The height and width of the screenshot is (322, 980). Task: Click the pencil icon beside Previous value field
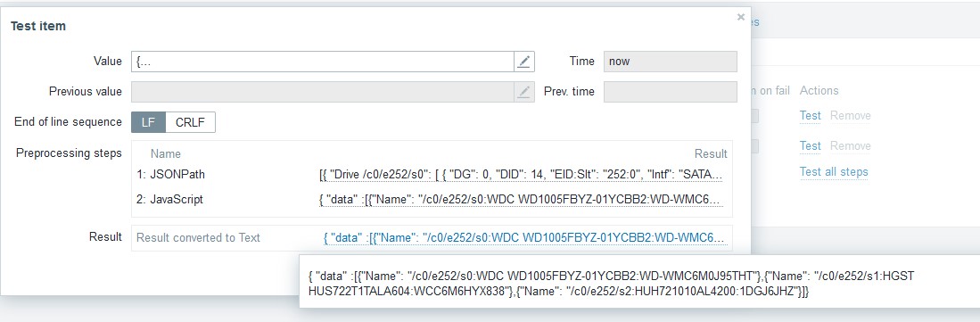[x=524, y=92]
